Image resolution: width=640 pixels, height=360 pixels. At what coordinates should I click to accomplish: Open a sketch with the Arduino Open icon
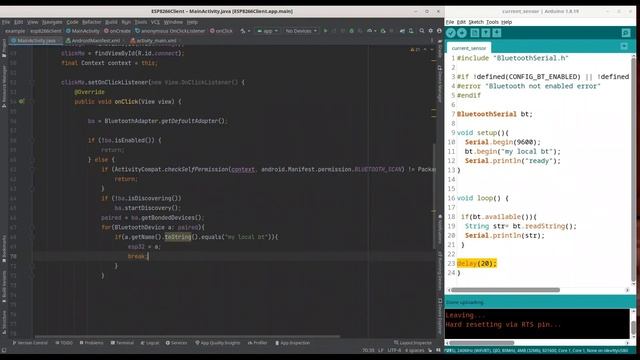(x=486, y=33)
